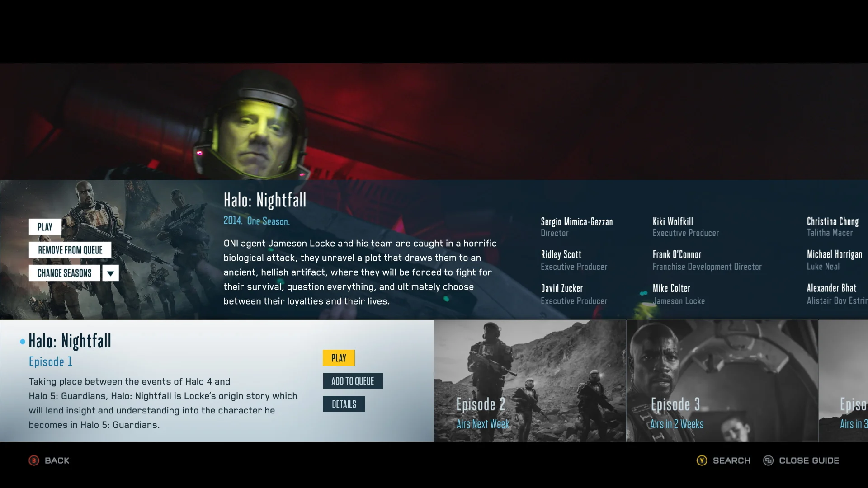Add Episode 1 to the queue
The height and width of the screenshot is (488, 868).
[353, 381]
